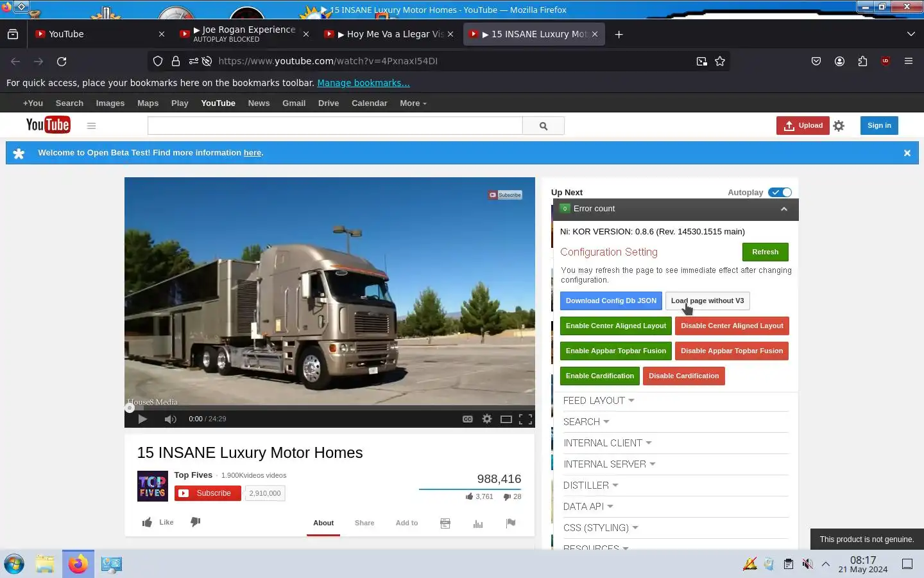
Task: Switch to theater mode
Action: (x=506, y=419)
